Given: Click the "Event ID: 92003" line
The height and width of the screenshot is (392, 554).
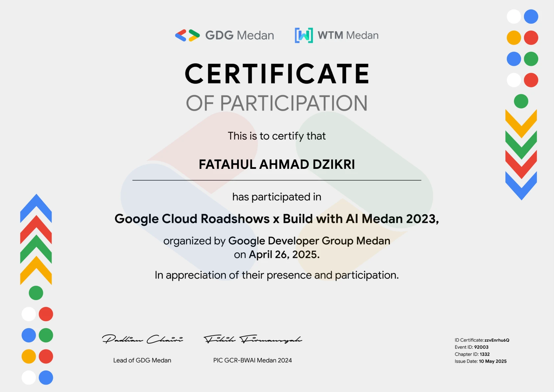Looking at the screenshot, I should click(471, 347).
